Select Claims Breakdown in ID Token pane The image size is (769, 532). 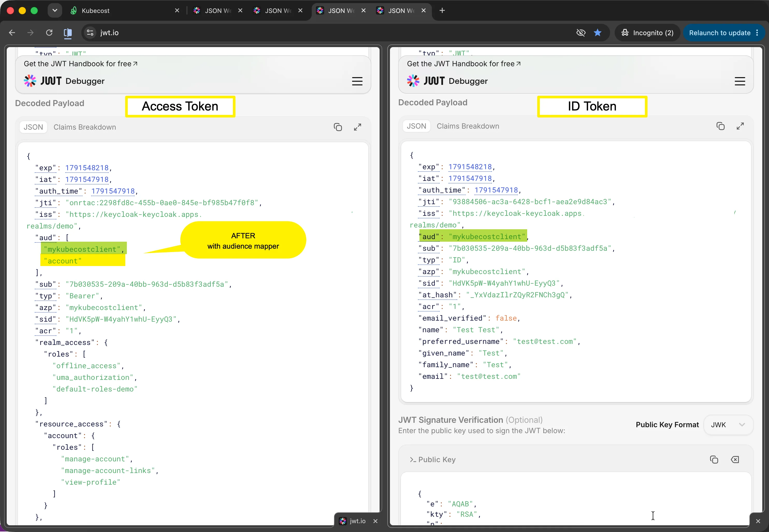468,126
